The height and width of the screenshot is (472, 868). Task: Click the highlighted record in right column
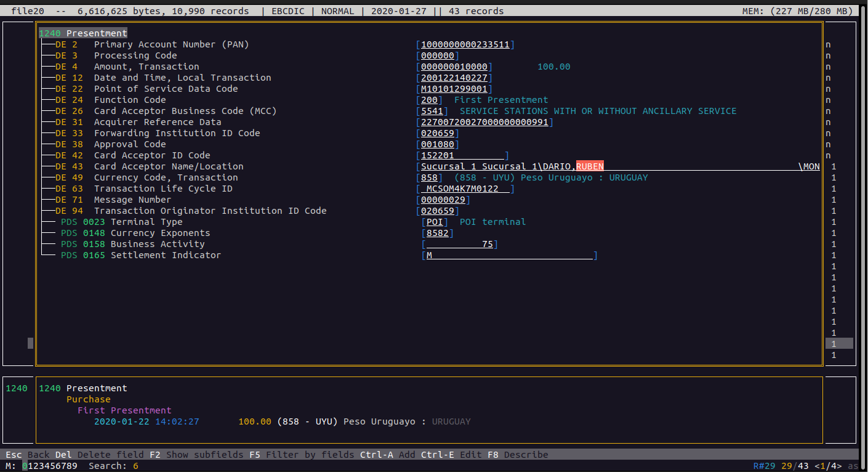pos(838,344)
